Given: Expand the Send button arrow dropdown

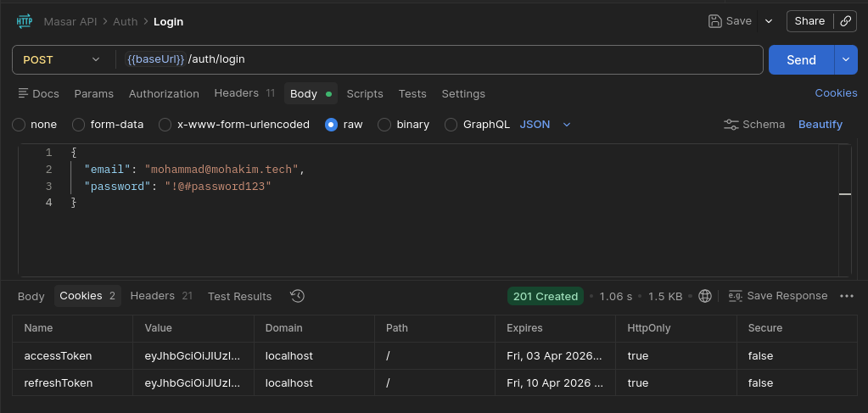Looking at the screenshot, I should point(846,60).
